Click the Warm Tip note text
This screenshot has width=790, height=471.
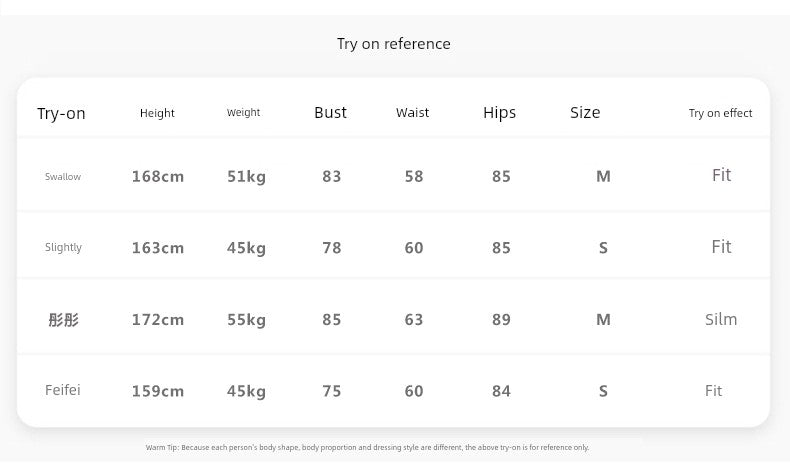tap(367, 447)
